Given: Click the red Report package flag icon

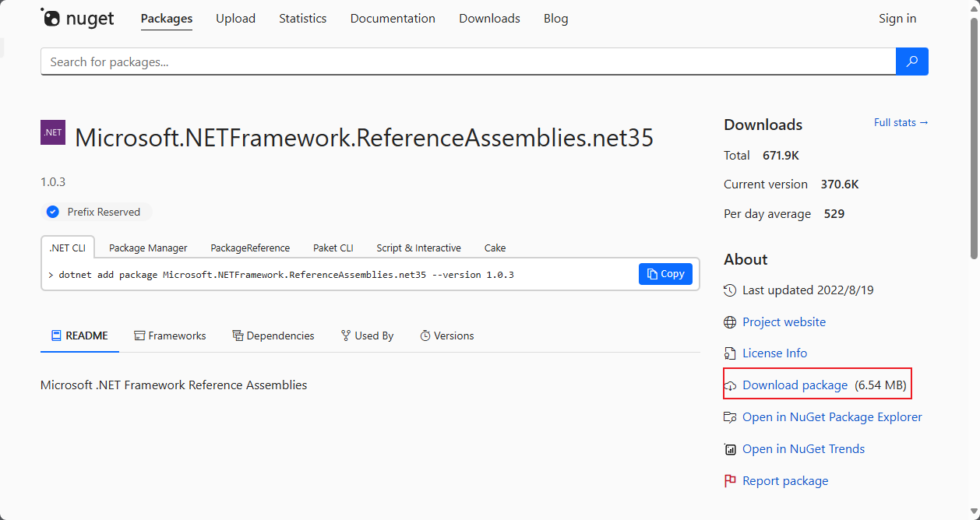Looking at the screenshot, I should 730,481.
